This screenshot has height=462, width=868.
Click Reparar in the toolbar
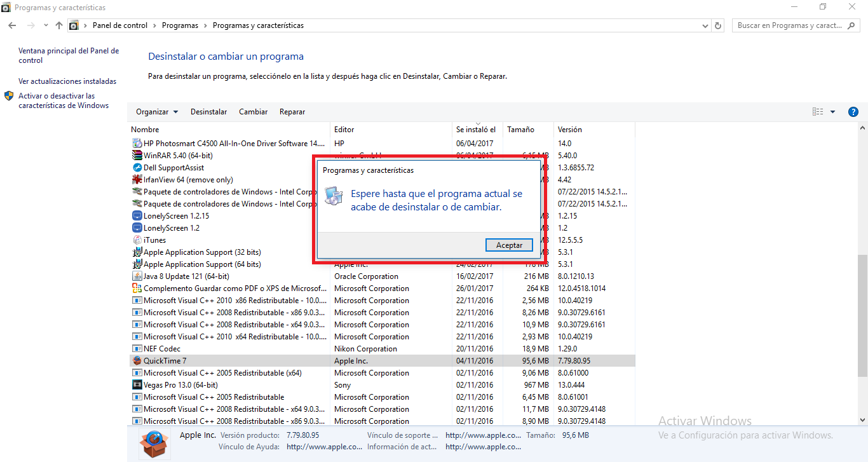292,112
